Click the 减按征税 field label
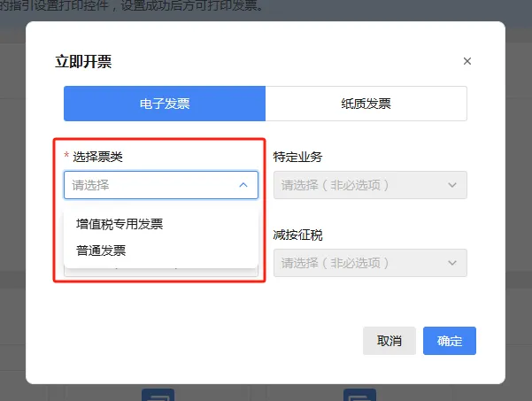 [297, 235]
